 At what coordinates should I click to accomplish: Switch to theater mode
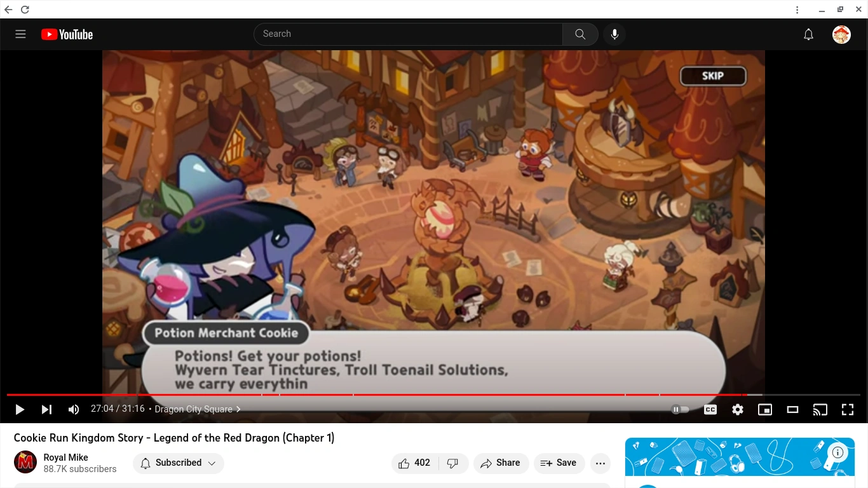(x=792, y=410)
